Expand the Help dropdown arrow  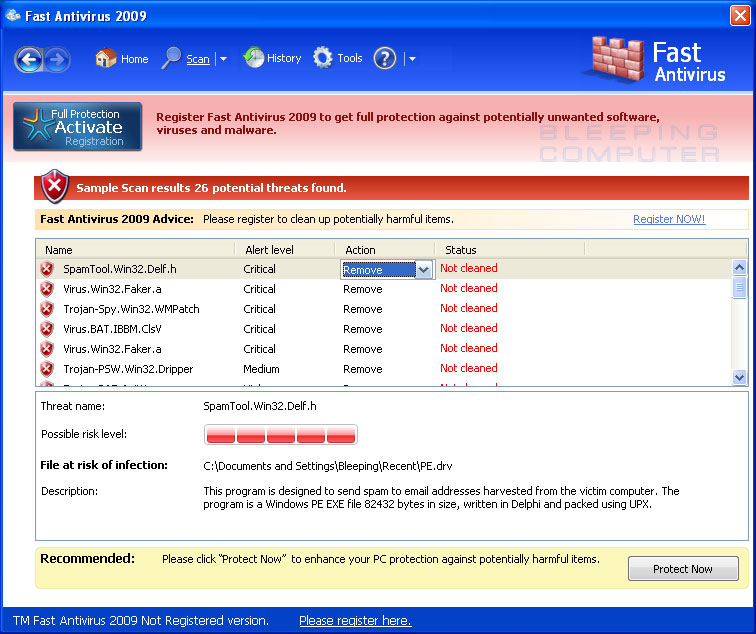tap(412, 59)
